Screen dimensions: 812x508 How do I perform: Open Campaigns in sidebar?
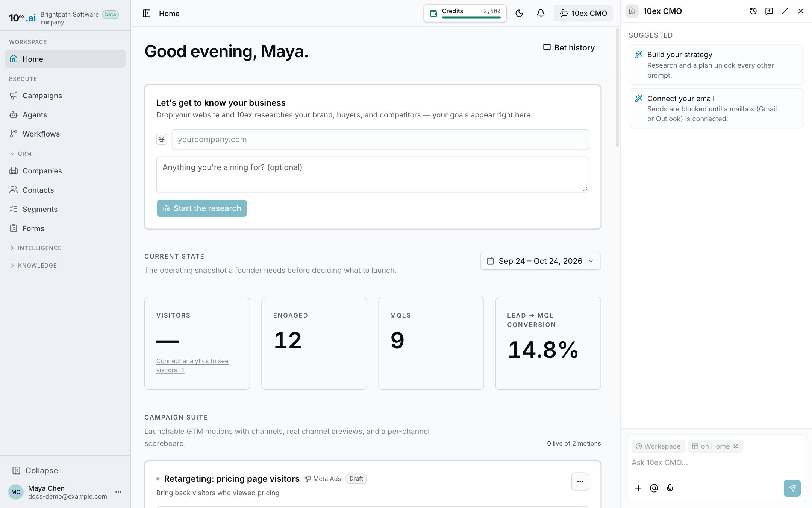65,96
